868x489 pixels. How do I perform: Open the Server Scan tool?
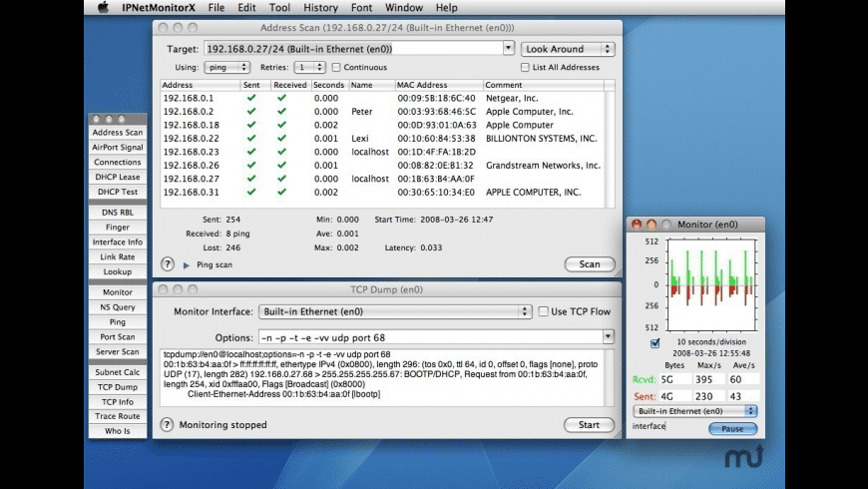tap(118, 351)
